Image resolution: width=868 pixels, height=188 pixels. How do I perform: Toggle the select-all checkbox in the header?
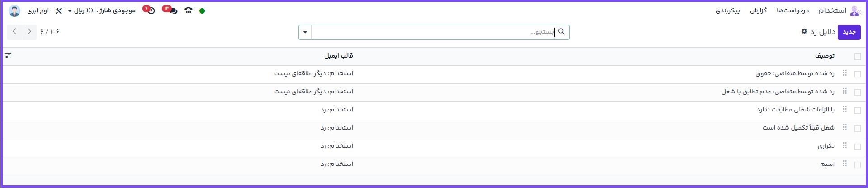(858, 57)
